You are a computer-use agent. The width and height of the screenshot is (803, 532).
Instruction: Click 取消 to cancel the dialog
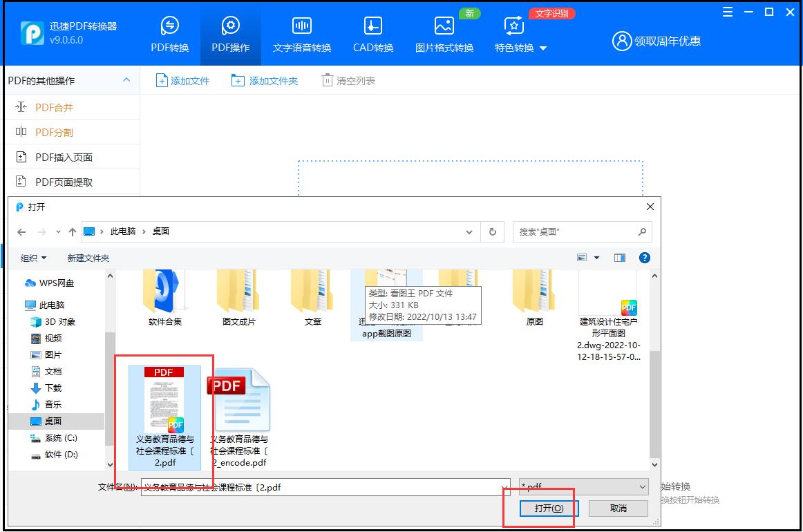coord(617,508)
